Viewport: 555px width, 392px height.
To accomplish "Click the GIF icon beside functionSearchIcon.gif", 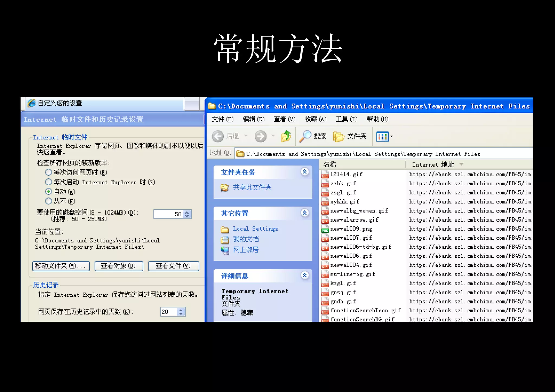I will click(x=325, y=311).
